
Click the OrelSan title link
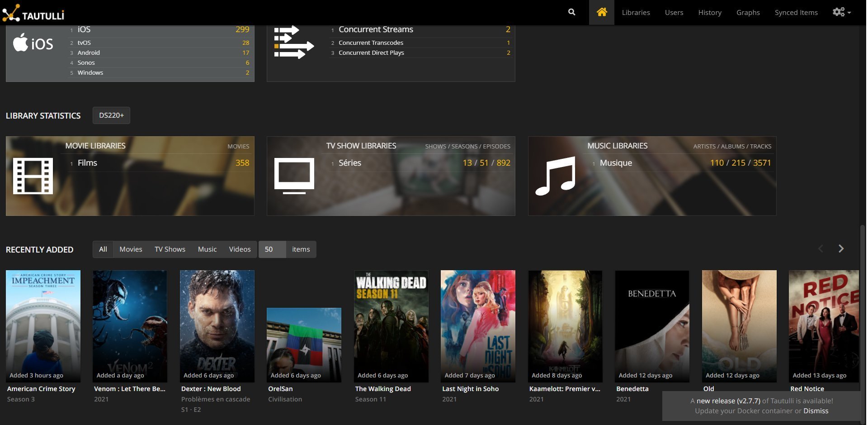280,389
